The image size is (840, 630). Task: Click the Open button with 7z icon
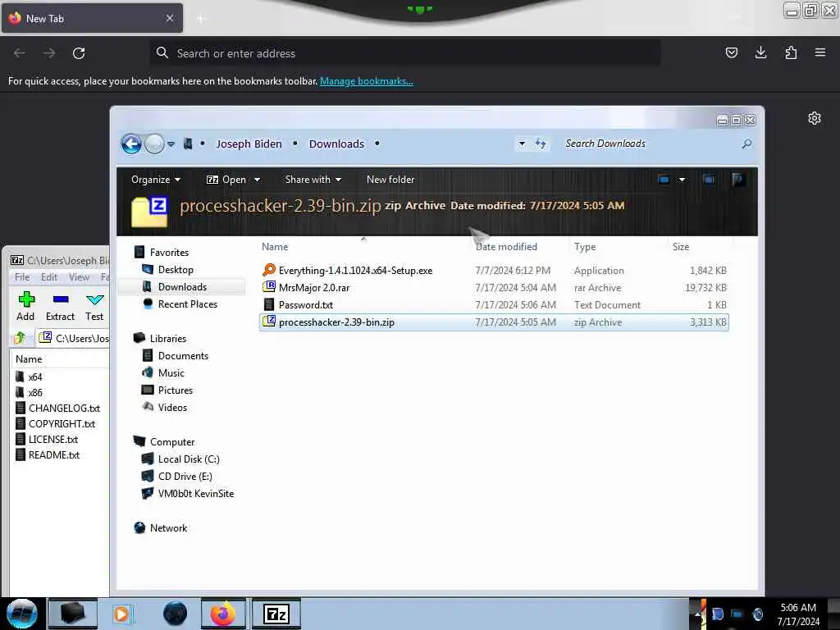[x=226, y=180]
